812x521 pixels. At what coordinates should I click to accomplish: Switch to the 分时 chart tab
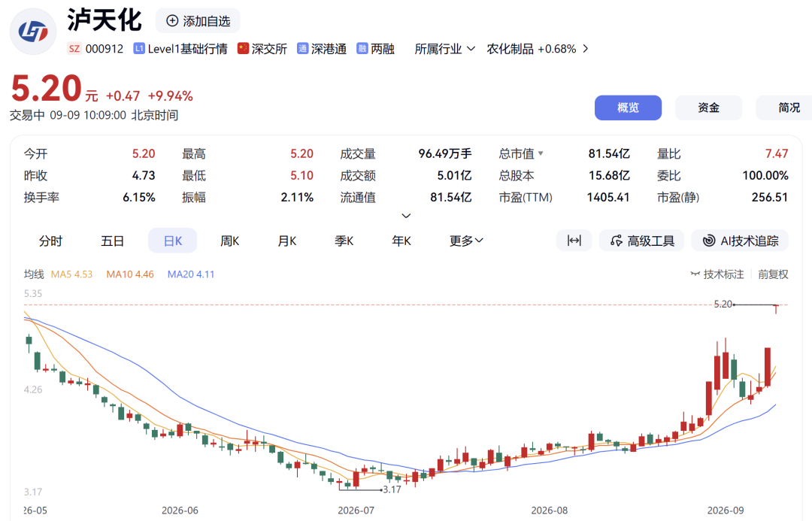[51, 241]
